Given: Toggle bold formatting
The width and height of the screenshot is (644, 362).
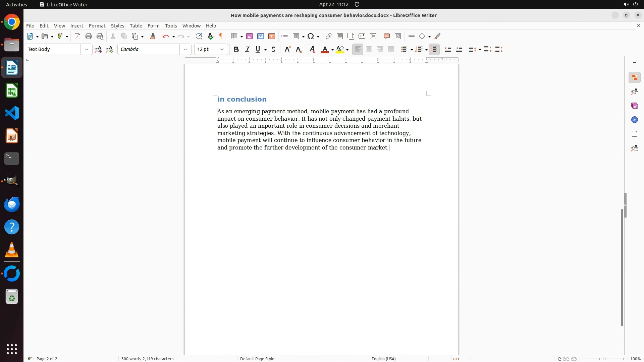Looking at the screenshot, I should pos(236,49).
